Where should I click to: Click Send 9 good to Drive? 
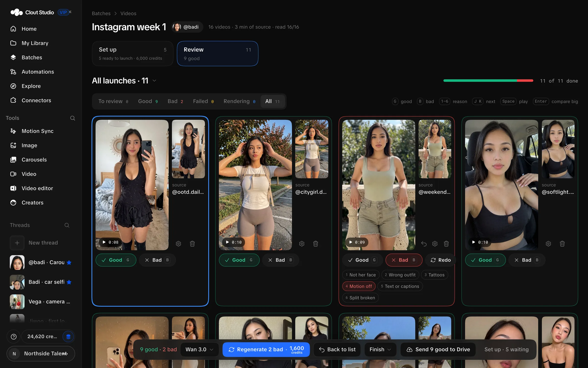[438, 349]
